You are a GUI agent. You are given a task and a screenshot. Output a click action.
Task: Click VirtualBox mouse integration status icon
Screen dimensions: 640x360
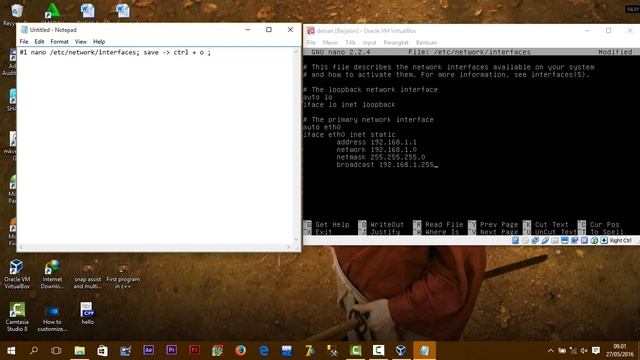pyautogui.click(x=594, y=240)
